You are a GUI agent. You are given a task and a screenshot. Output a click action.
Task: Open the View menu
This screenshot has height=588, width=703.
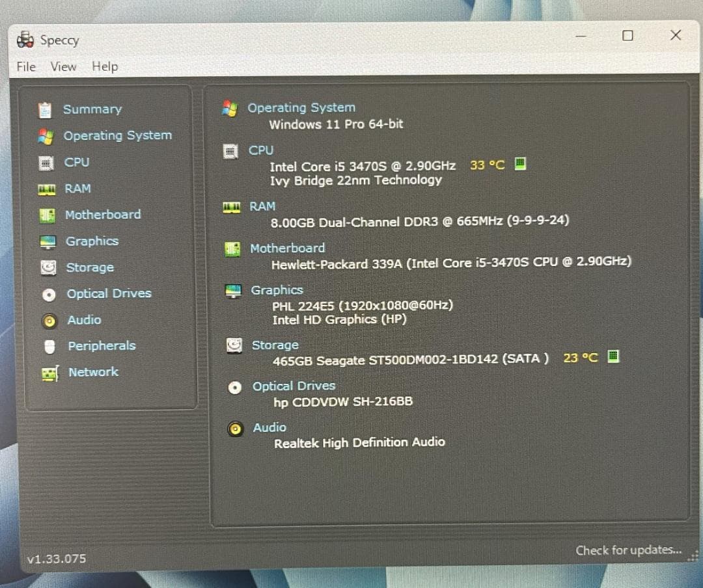(63, 67)
